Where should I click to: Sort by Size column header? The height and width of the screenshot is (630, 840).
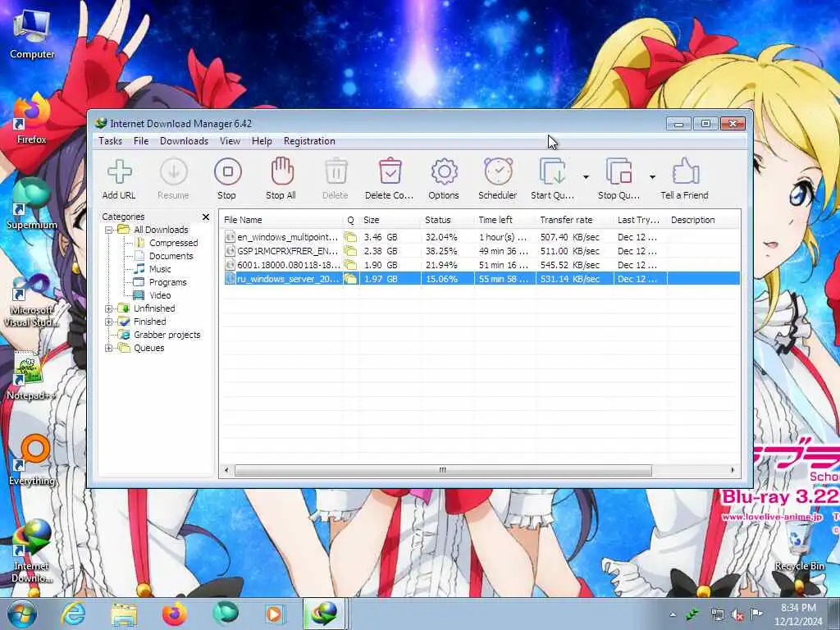tap(390, 220)
